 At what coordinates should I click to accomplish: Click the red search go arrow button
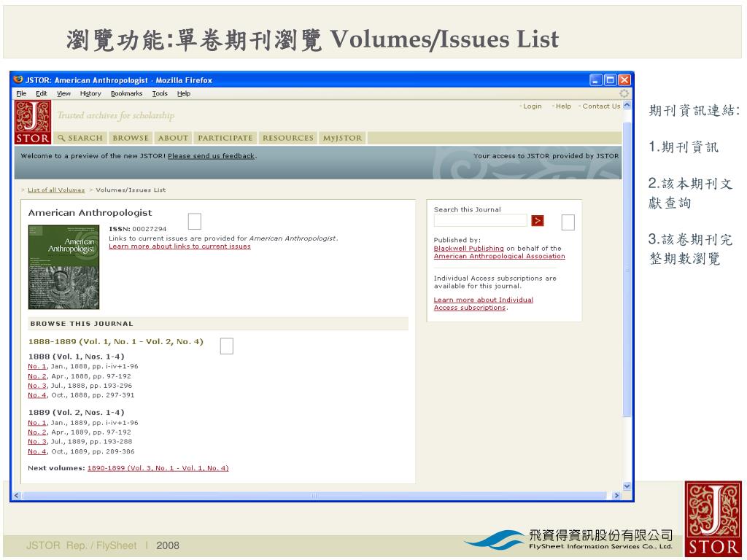(538, 220)
